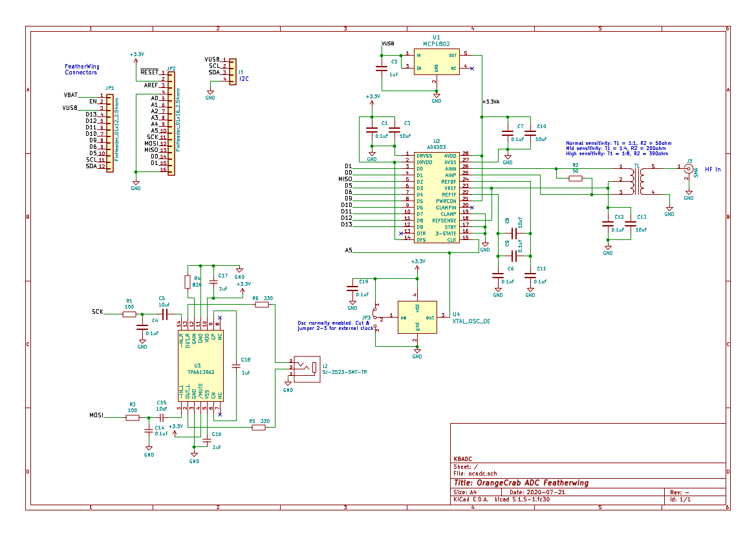Click the 'Size: A4' field

(x=465, y=492)
